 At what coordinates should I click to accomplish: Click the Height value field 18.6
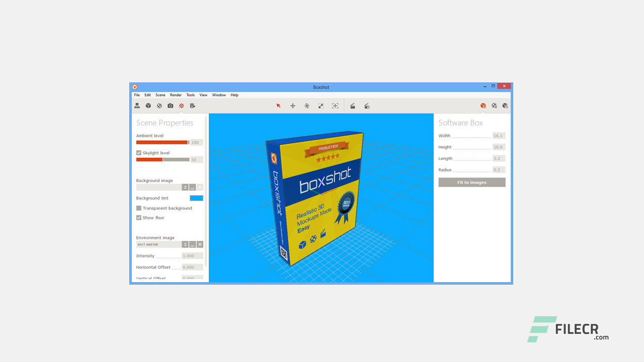pyautogui.click(x=499, y=147)
